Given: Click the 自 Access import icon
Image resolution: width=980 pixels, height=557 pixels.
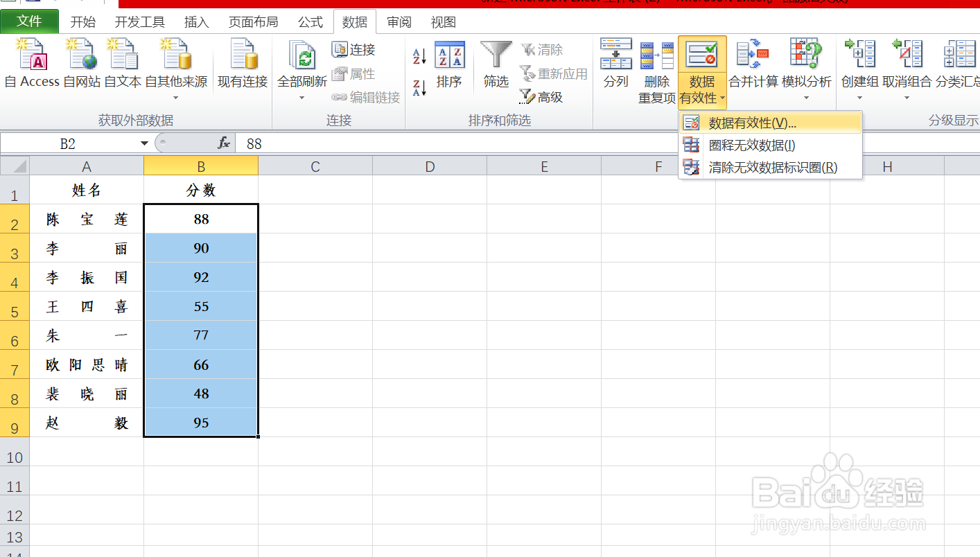Looking at the screenshot, I should 32,54.
